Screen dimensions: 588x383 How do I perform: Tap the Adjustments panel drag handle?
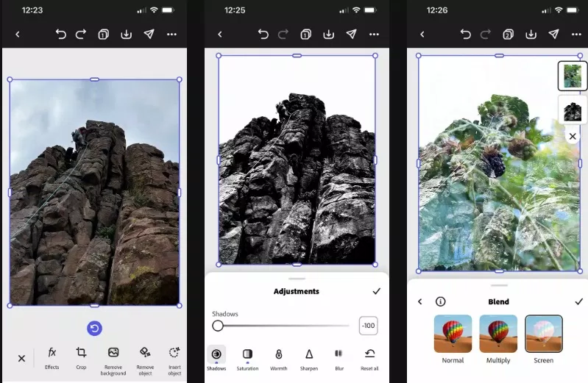pyautogui.click(x=297, y=279)
